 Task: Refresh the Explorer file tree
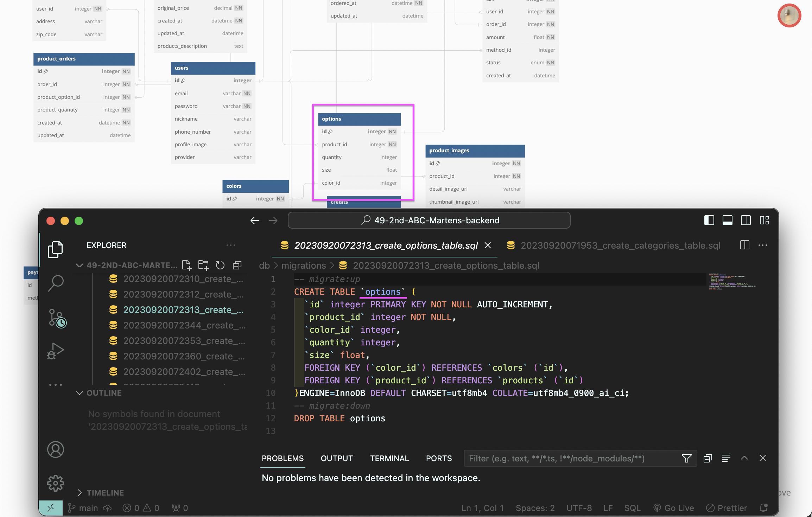[220, 265]
